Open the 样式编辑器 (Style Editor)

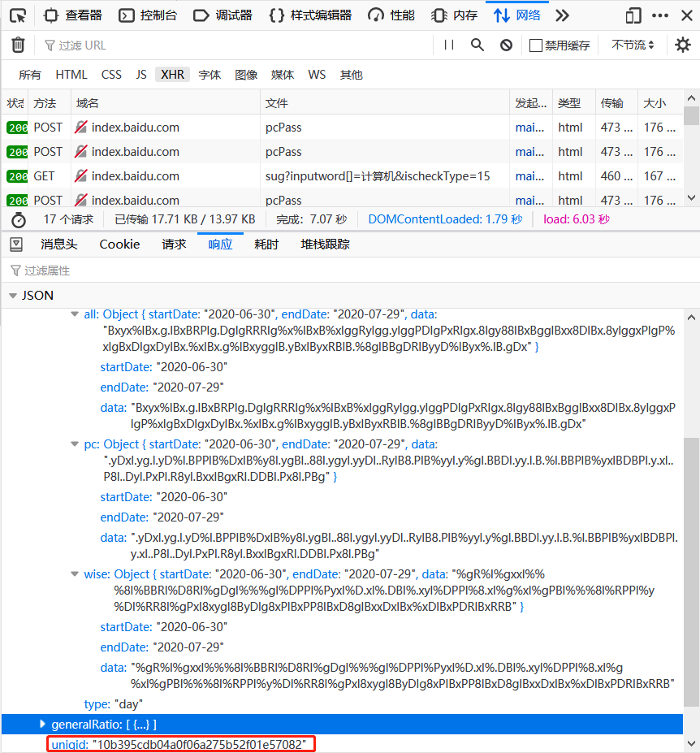(321, 15)
